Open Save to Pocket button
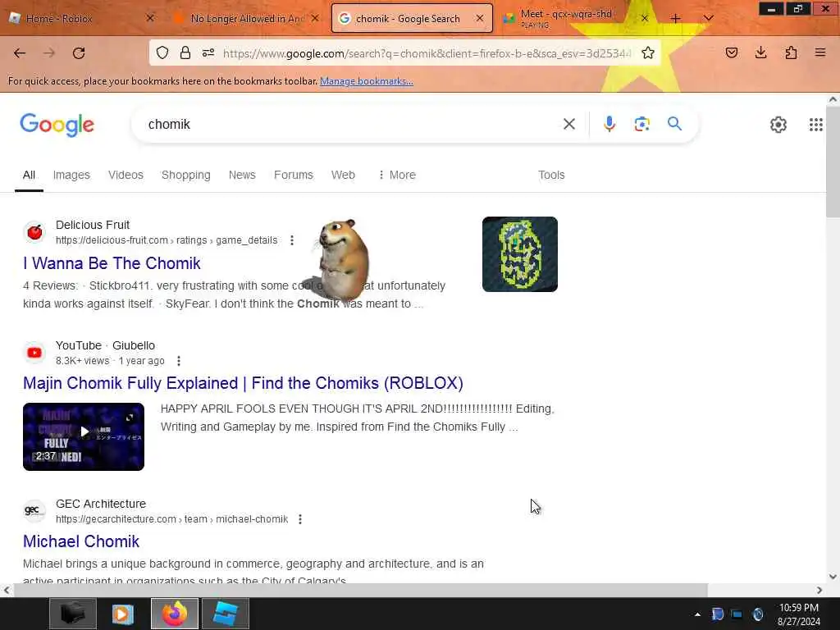 point(731,52)
